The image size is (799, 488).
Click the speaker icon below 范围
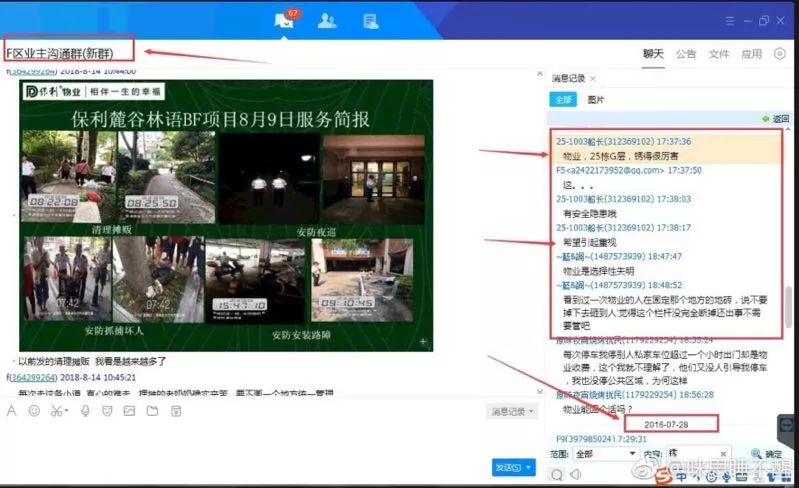click(576, 474)
